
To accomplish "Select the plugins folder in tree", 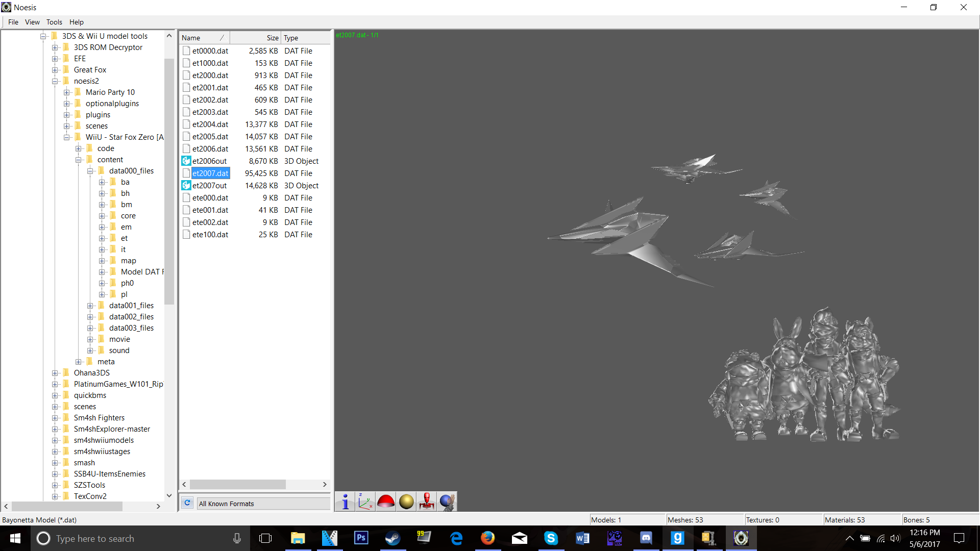I will (x=98, y=115).
